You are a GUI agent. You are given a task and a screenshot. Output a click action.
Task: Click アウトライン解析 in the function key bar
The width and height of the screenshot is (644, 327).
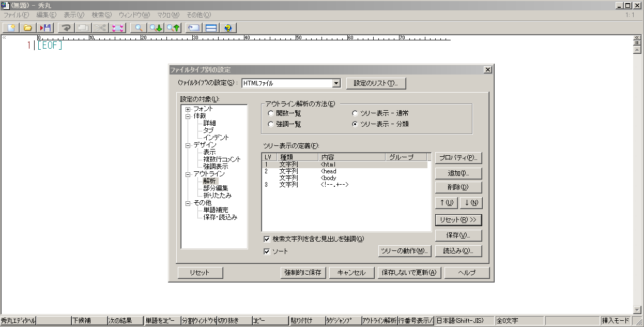379,321
